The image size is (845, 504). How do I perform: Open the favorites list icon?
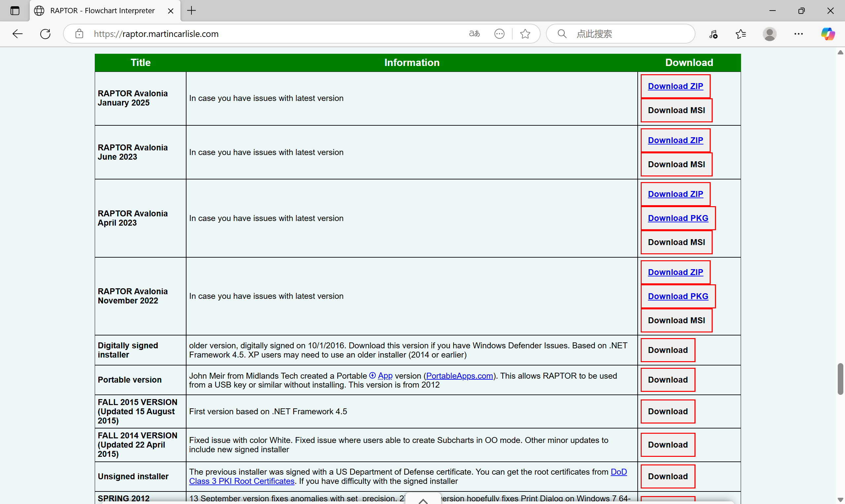(741, 34)
